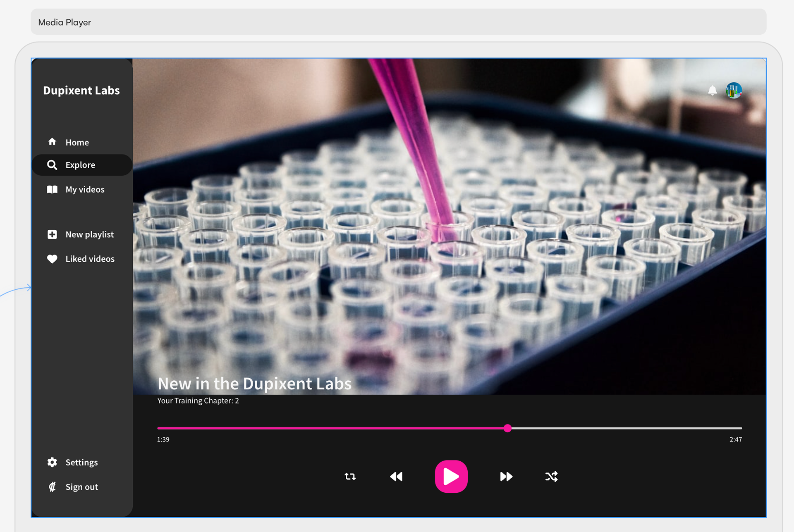
Task: Hit the pink play button
Action: tap(451, 477)
